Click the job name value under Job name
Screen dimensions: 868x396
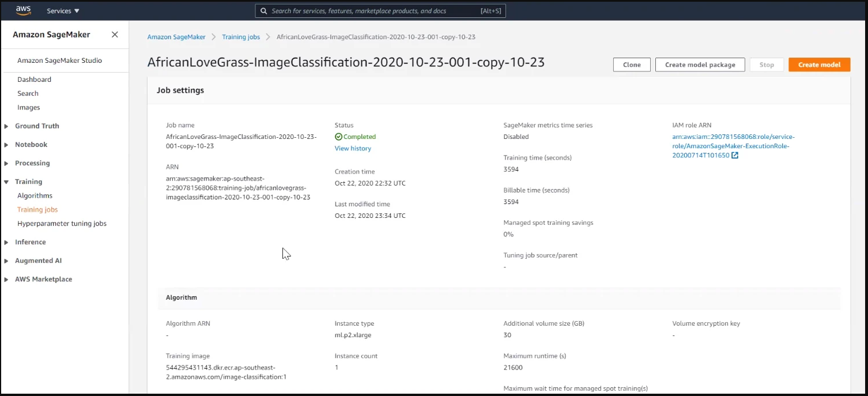[x=241, y=141]
